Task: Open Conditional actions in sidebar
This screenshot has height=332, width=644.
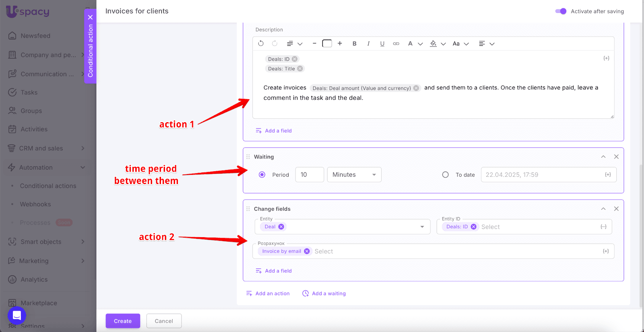Action: 48,186
